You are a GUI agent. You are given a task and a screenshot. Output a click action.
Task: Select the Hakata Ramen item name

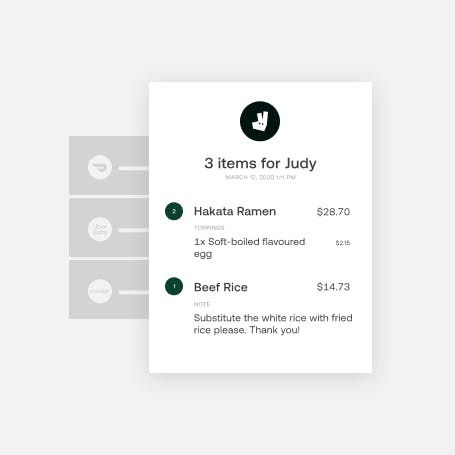click(x=235, y=211)
